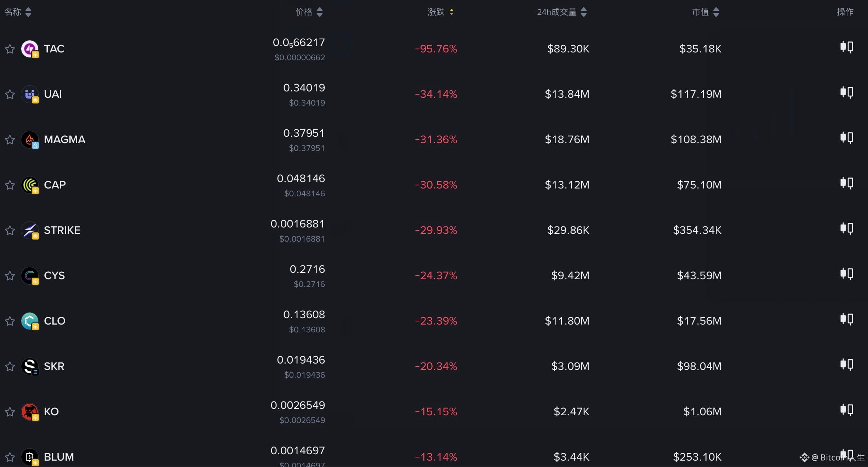The image size is (868, 467).
Task: Open the candlestick chart icon for CYS
Action: [847, 274]
